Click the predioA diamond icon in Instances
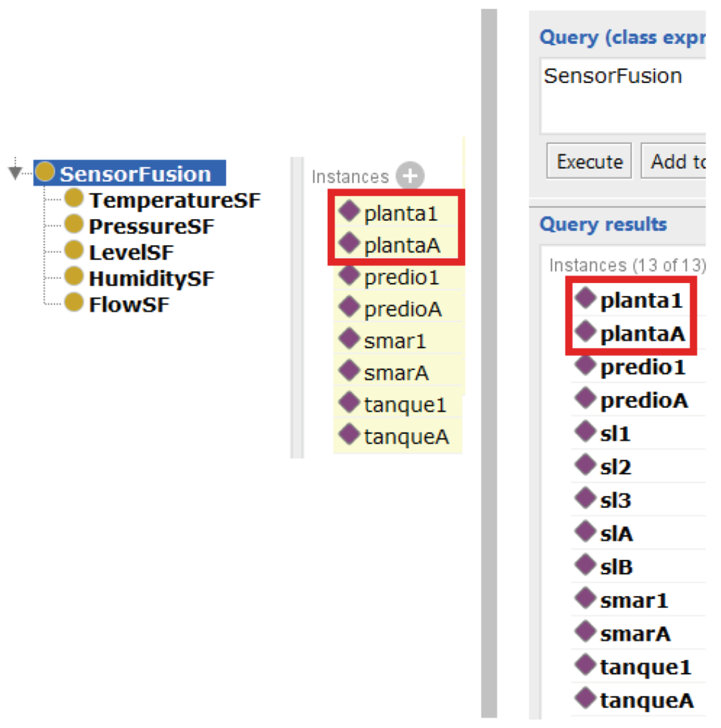The height and width of the screenshot is (728, 721). click(x=349, y=307)
